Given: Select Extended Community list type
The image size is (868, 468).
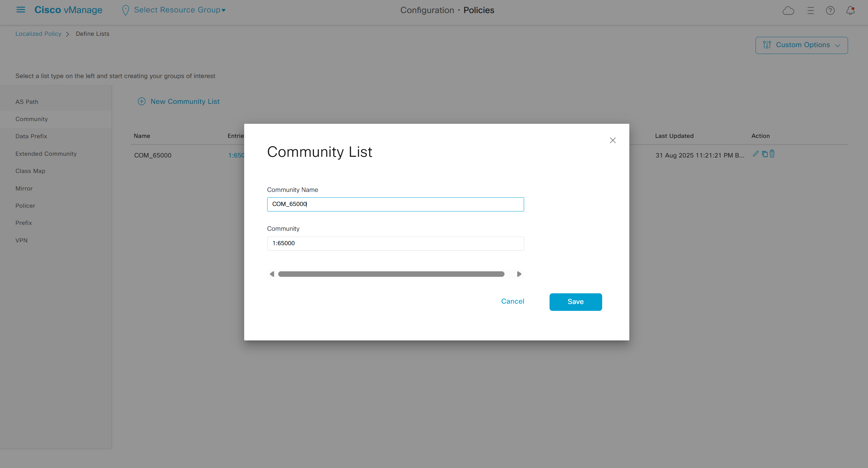Looking at the screenshot, I should pos(46,154).
